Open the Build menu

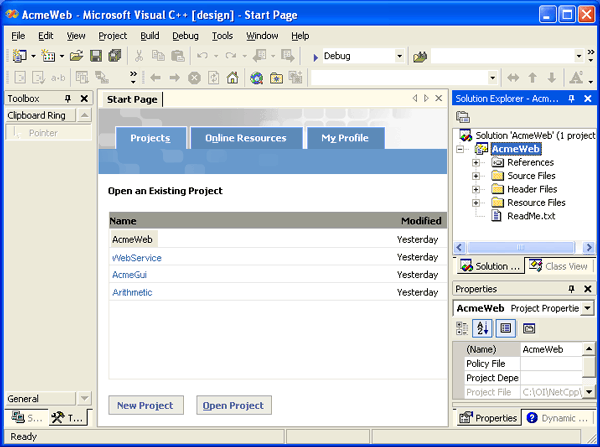(x=150, y=35)
